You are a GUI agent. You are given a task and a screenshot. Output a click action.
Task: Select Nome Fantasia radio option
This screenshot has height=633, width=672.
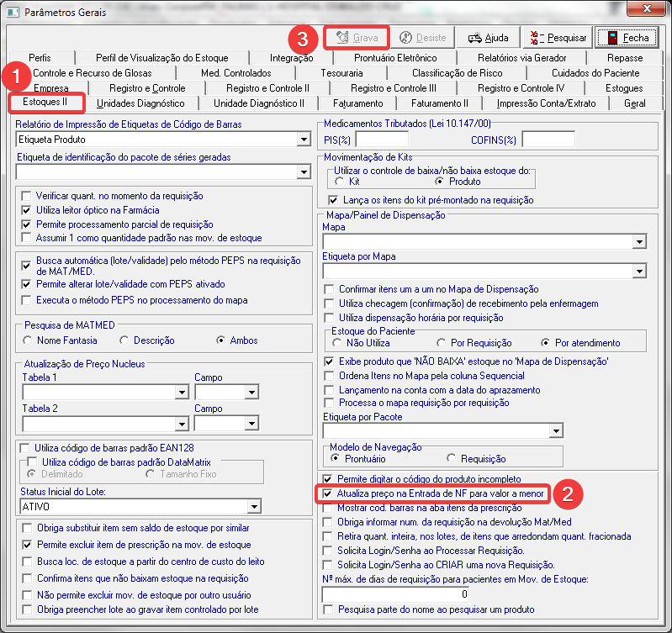28,340
